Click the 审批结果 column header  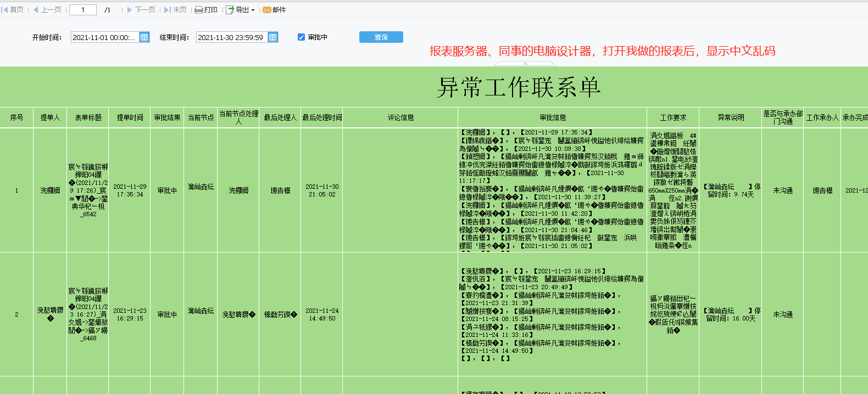click(x=167, y=117)
